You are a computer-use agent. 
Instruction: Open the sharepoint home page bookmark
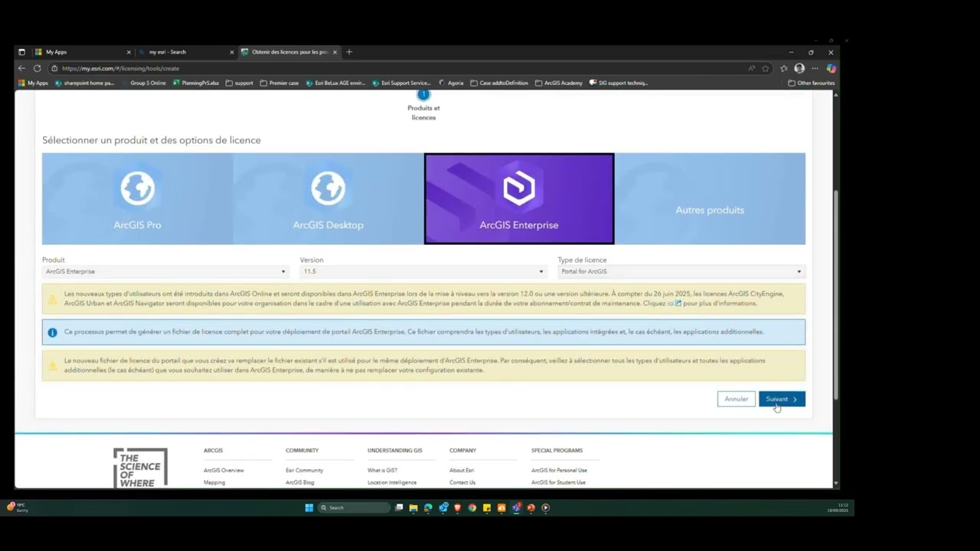point(85,83)
